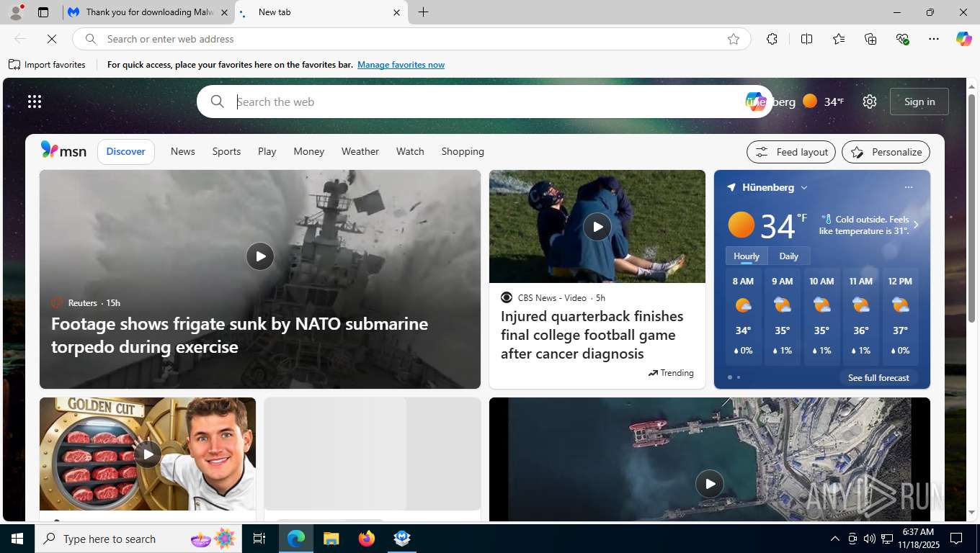Viewport: 980px width, 553px height.
Task: Open the notifications center icon
Action: pos(957,539)
